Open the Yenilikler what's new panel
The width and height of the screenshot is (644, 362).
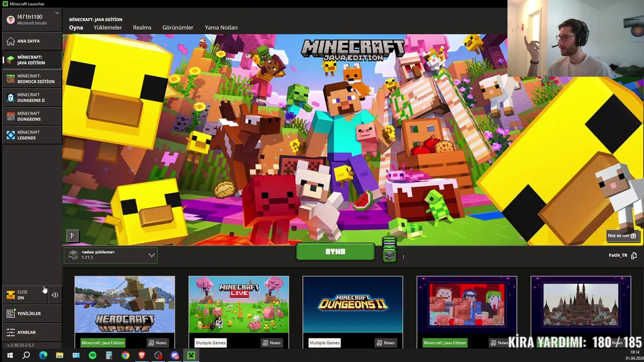point(32,314)
